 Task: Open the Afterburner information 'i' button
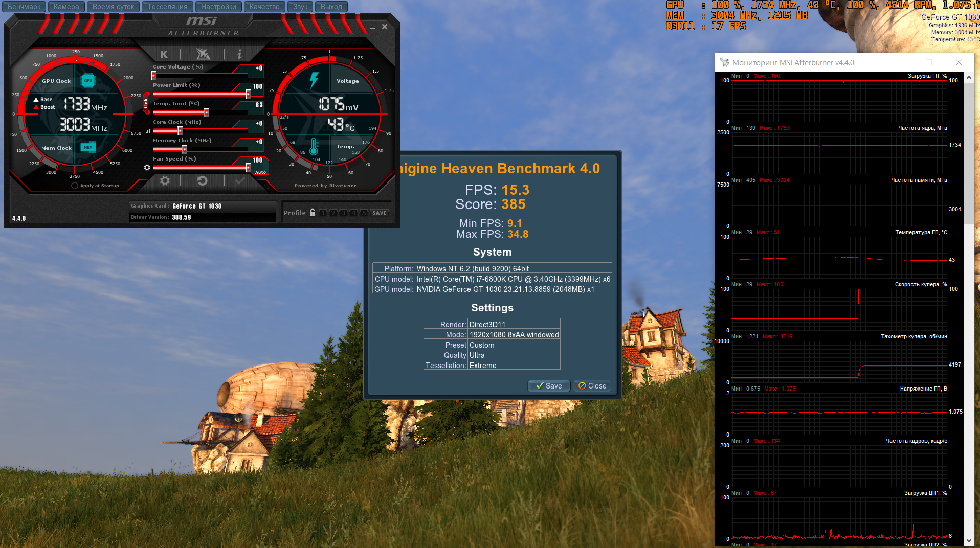[239, 54]
